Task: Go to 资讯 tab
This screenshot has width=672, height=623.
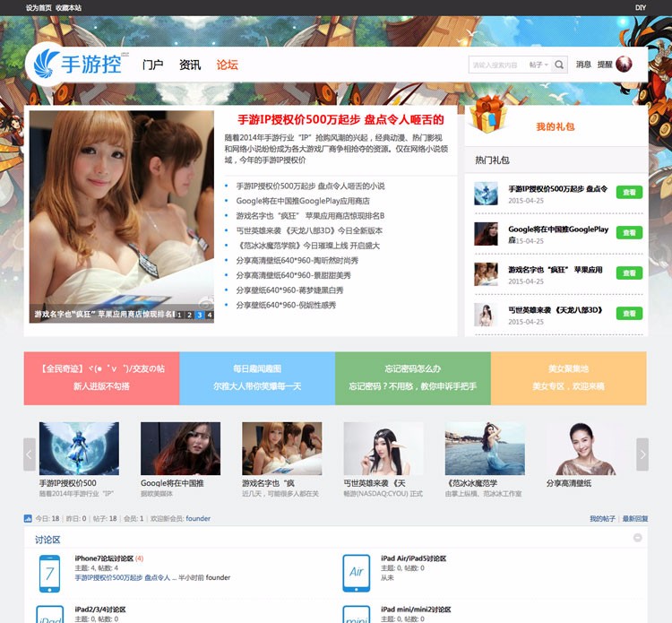Action: [x=190, y=65]
